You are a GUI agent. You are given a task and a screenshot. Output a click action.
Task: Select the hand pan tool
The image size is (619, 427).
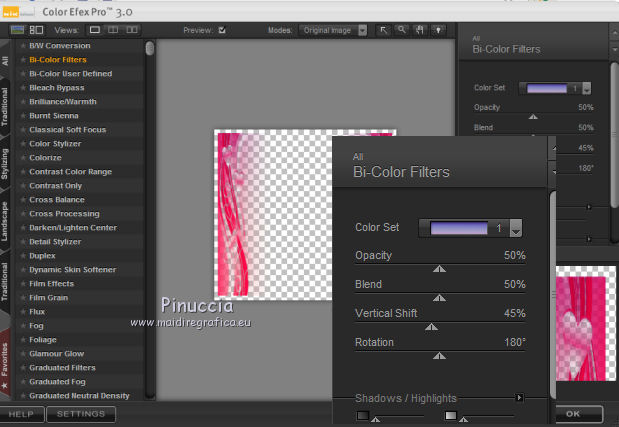(420, 30)
